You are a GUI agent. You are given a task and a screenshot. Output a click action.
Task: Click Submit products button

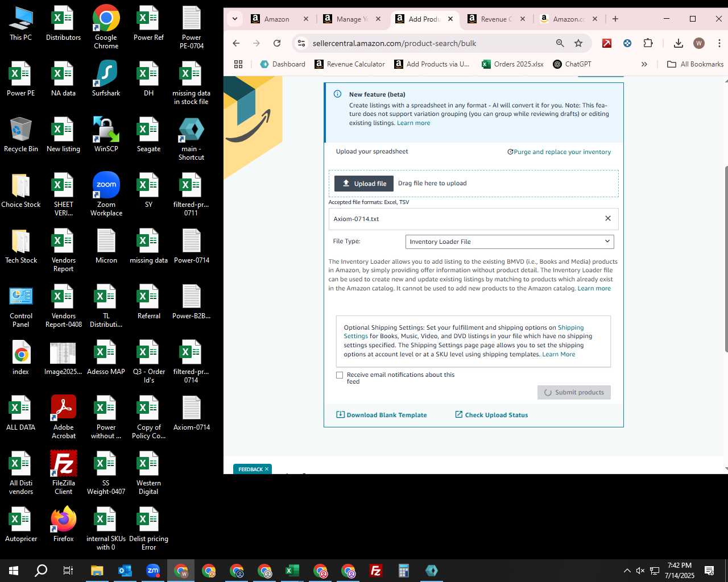coord(574,392)
